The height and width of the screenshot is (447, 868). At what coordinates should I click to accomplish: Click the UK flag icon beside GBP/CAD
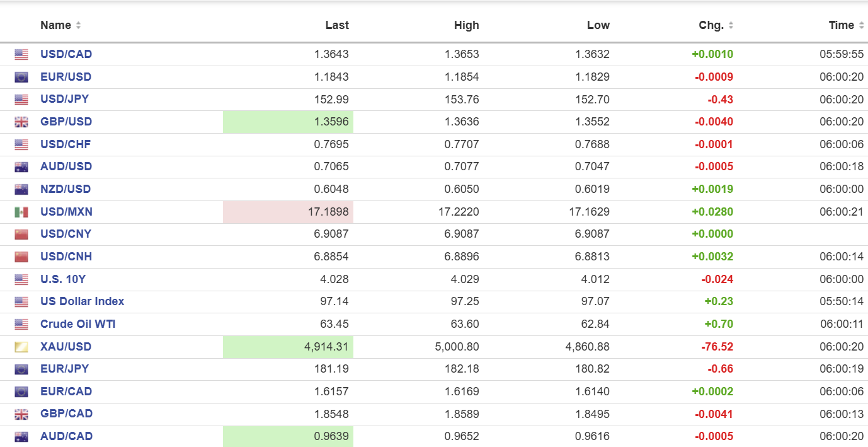(21, 414)
